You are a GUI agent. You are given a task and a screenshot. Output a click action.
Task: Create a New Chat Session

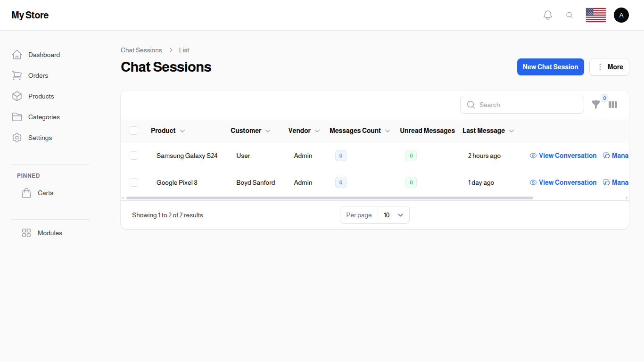click(x=550, y=67)
